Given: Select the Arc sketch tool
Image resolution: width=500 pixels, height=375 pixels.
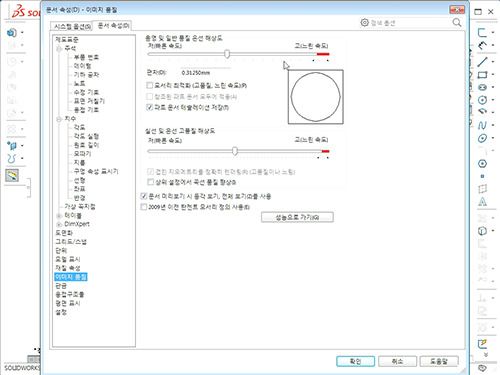Looking at the screenshot, I should coord(482,112).
